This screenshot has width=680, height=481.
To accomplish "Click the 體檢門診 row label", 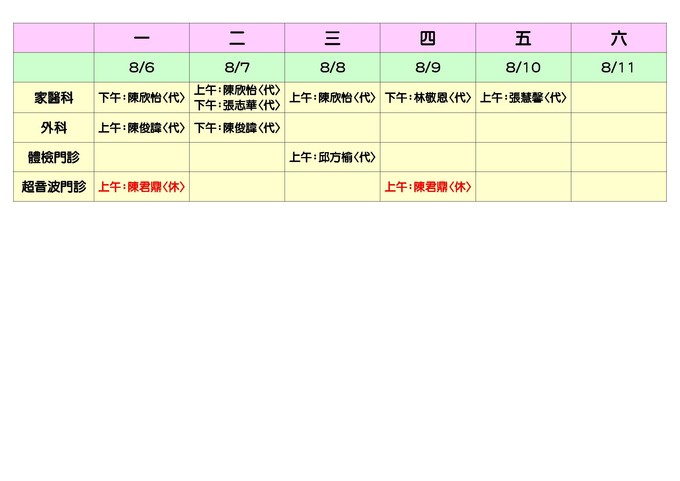I will pos(54,157).
